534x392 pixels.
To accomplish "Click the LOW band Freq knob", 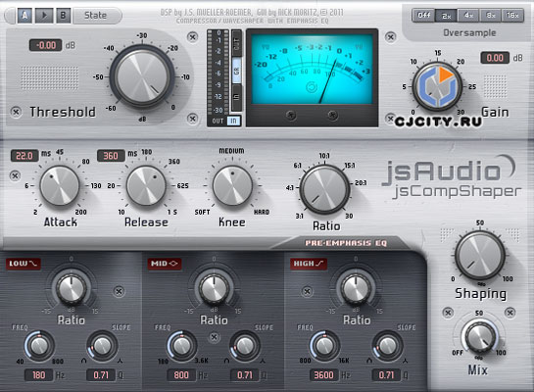I will (x=39, y=346).
